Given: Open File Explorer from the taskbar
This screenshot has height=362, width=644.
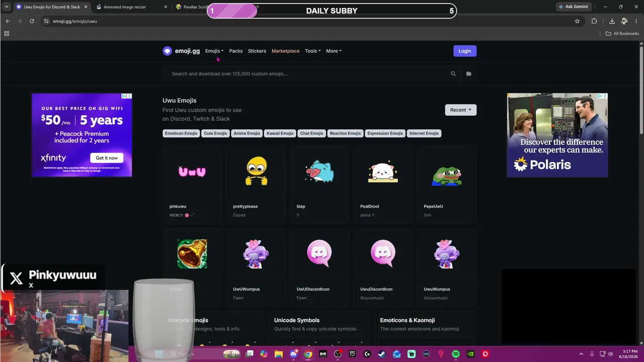Looking at the screenshot, I should tap(279, 354).
